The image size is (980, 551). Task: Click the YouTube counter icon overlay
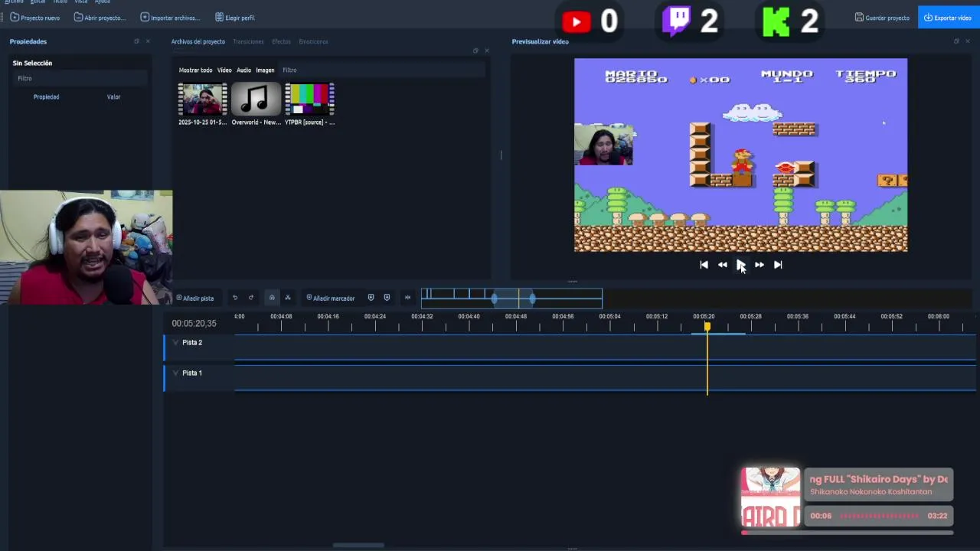pos(576,21)
